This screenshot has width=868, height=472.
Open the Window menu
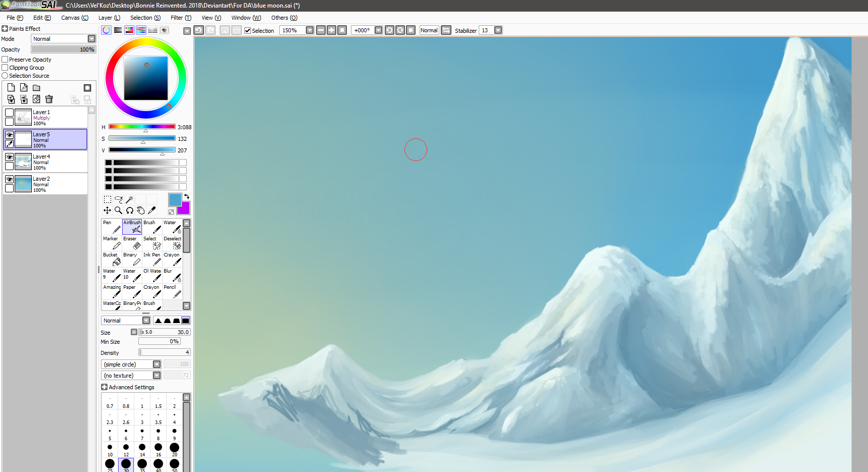tap(246, 18)
